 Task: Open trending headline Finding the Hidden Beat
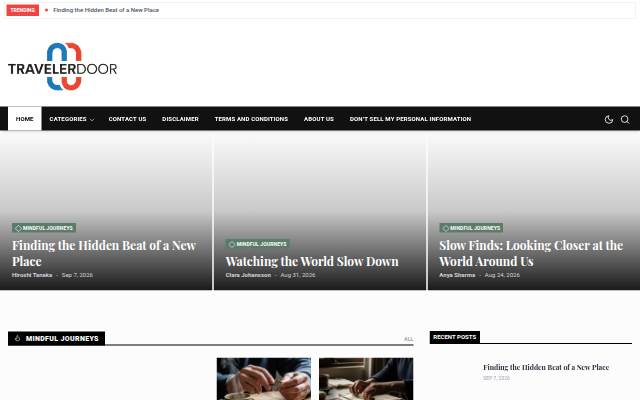click(x=106, y=10)
